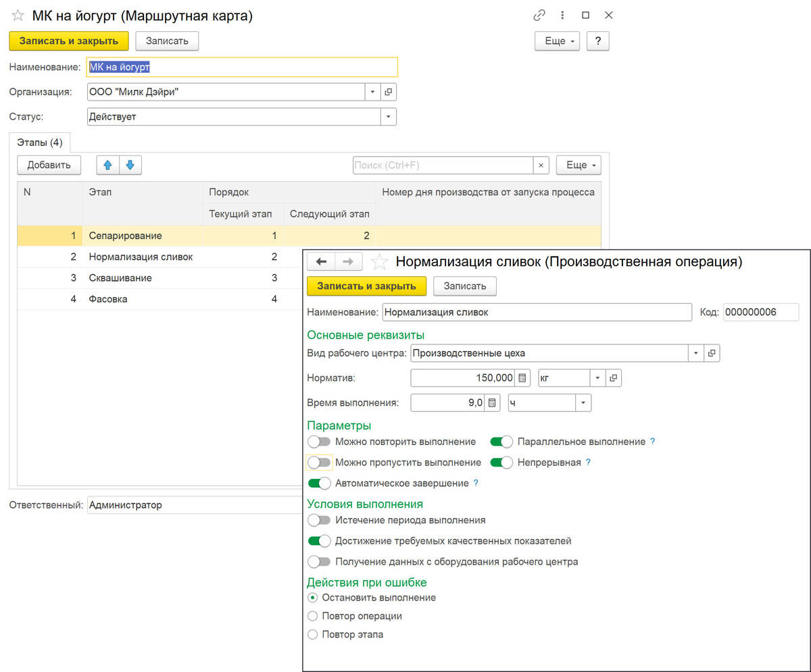The width and height of the screenshot is (811, 672).
Task: Move stage up with blue arrow
Action: pos(107,165)
